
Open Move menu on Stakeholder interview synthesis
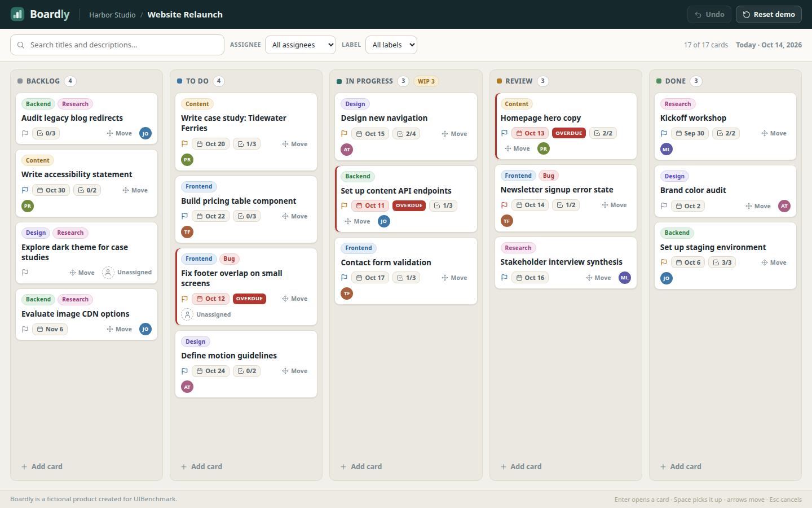[x=598, y=278]
